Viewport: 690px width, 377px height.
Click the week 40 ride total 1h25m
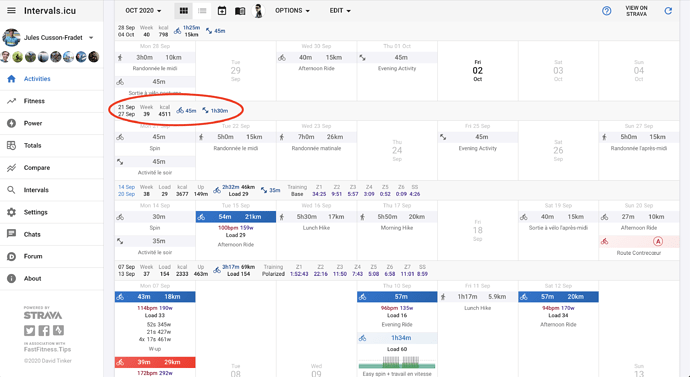(191, 28)
